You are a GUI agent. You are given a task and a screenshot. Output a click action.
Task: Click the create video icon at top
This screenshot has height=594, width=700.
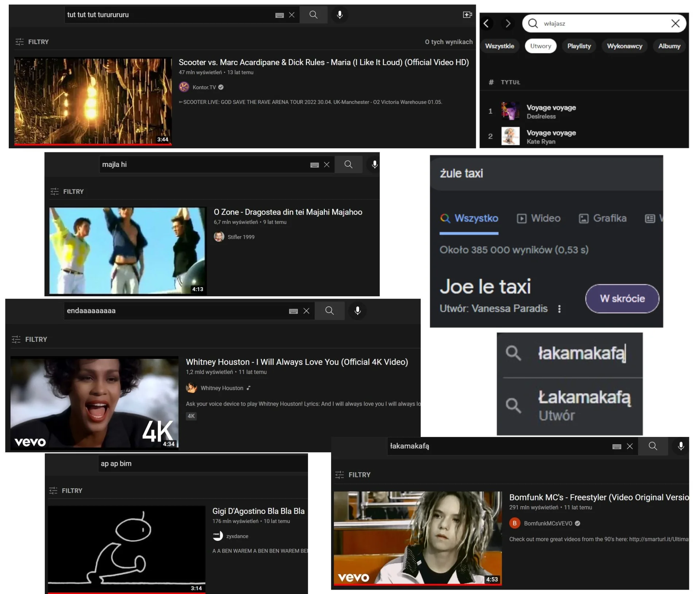tap(467, 15)
